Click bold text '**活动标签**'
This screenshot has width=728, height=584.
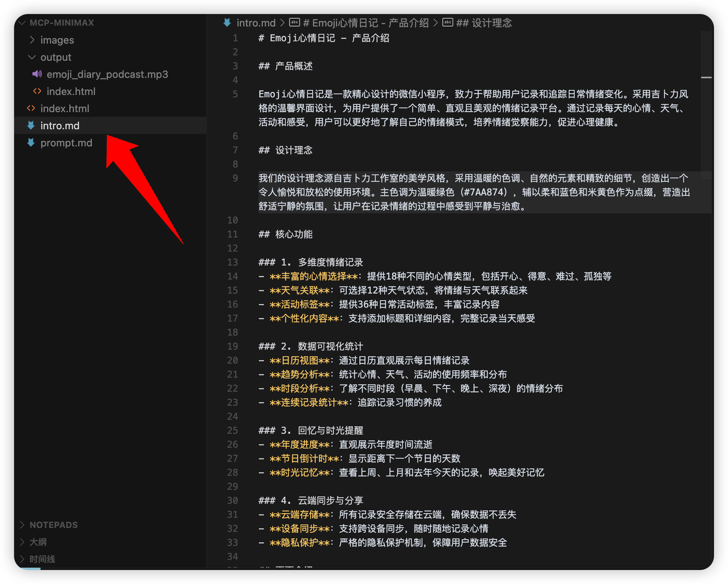tap(299, 304)
